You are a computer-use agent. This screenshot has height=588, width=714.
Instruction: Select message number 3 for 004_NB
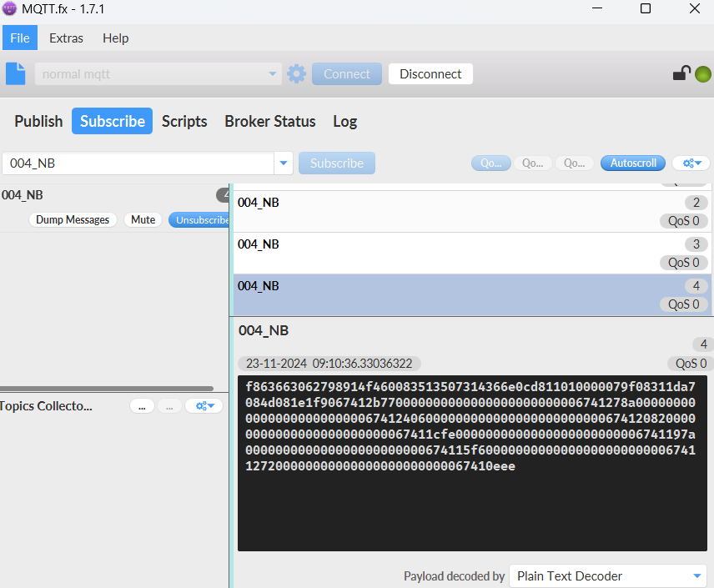[x=472, y=254]
